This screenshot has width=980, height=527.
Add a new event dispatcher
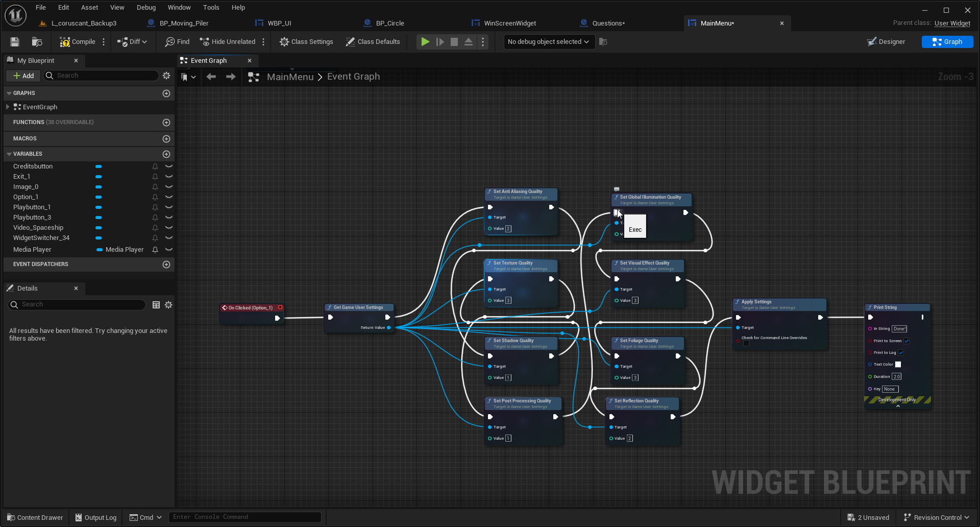(x=166, y=265)
